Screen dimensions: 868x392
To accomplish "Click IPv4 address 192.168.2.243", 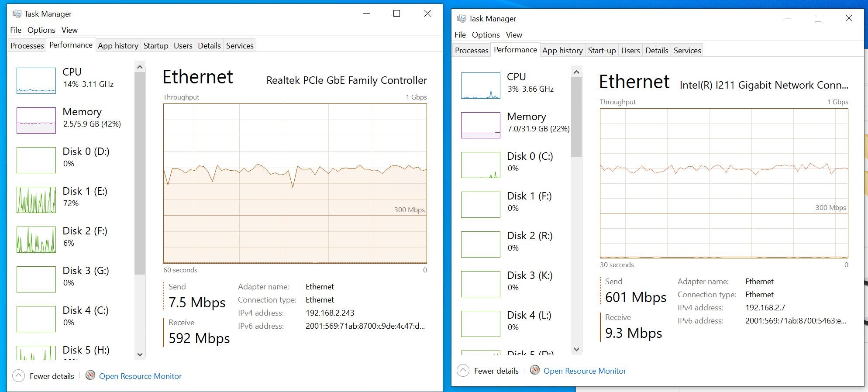I will coord(330,313).
